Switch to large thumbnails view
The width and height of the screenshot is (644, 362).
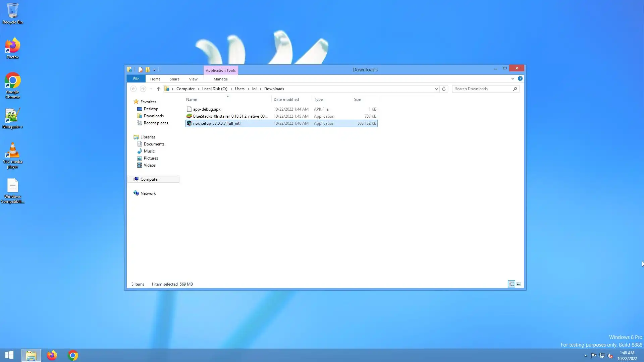[x=519, y=284]
